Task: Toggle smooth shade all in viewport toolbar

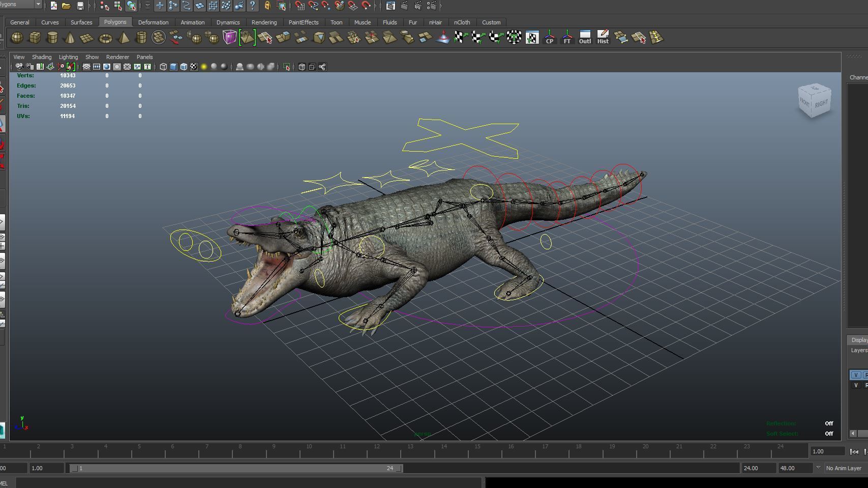Action: [173, 67]
